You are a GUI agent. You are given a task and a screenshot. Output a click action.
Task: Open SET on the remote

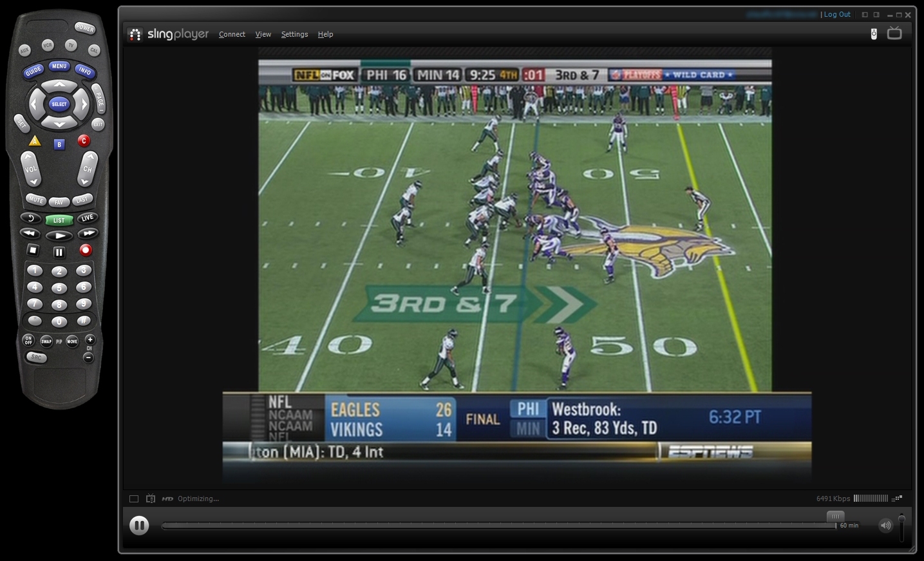coord(21,122)
